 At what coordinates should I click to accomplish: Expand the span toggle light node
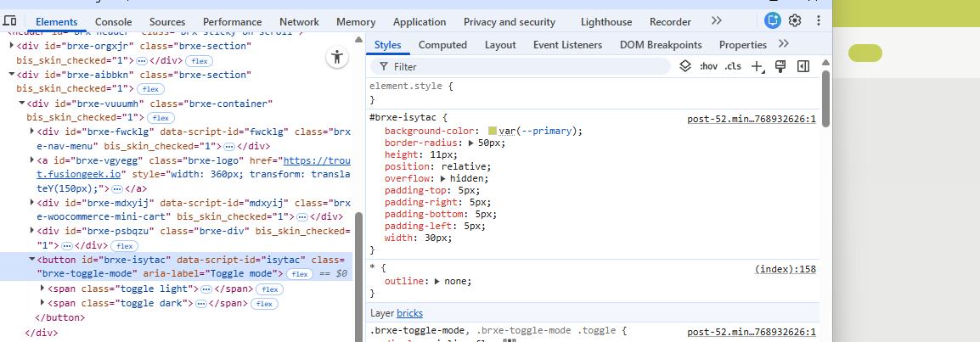[x=43, y=289]
